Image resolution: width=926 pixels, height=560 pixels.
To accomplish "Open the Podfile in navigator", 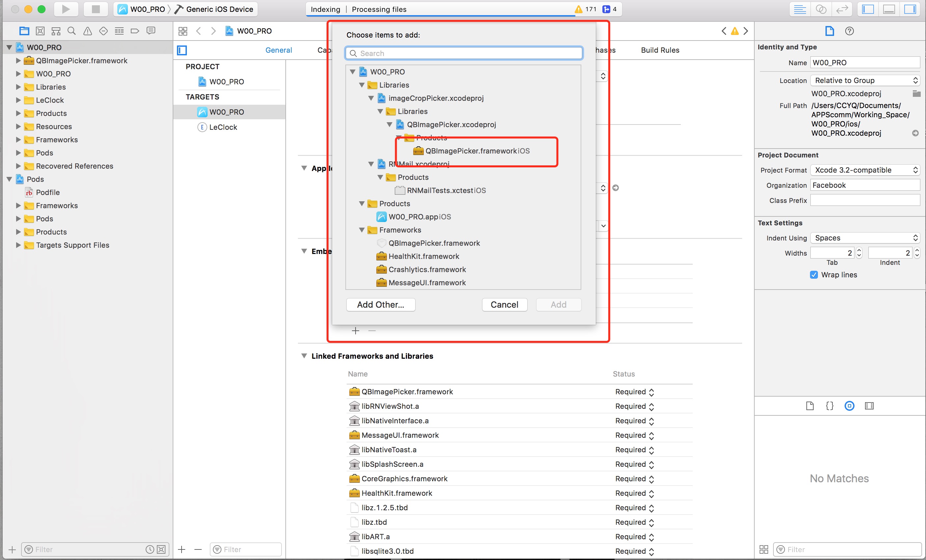I will (48, 192).
